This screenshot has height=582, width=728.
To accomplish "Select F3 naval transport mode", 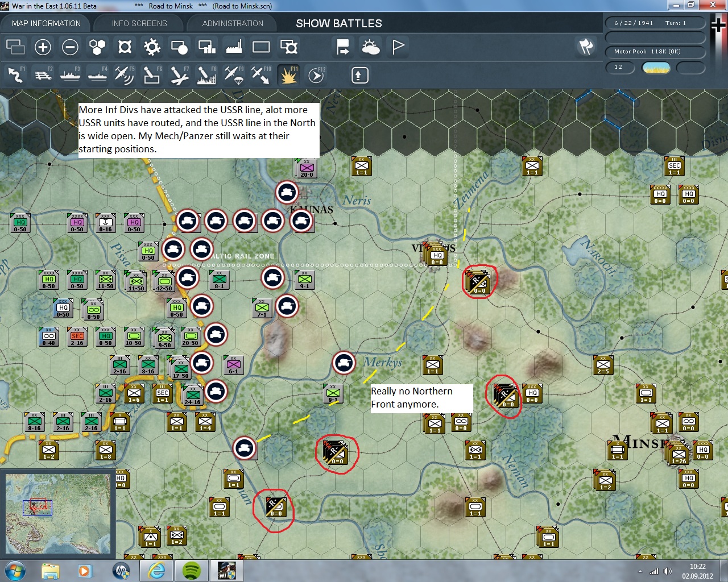I will [x=70, y=75].
